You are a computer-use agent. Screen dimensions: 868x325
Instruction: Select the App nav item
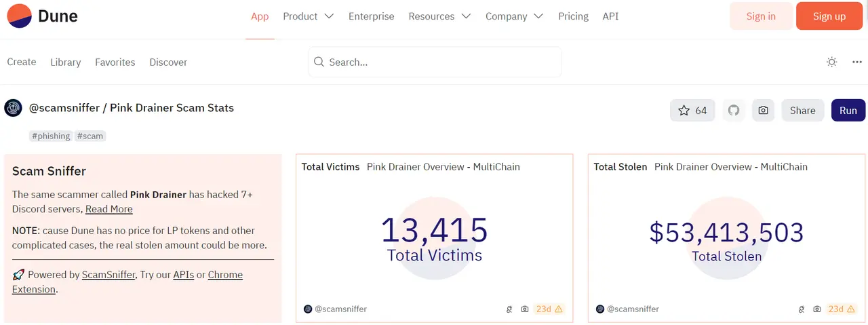point(260,16)
